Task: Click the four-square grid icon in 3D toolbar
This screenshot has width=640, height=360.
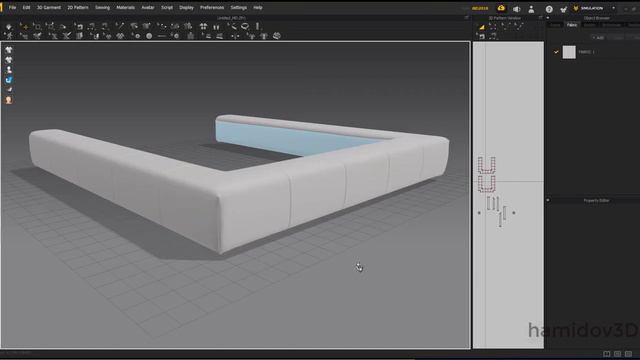Action: 203,27
